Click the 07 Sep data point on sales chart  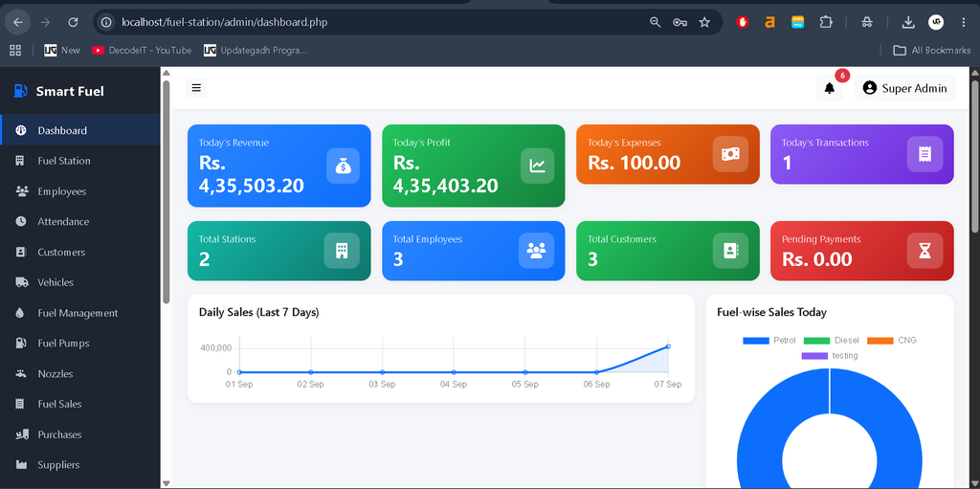point(668,346)
